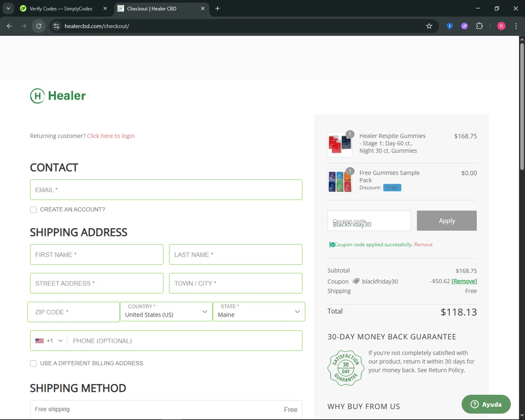Click the Healer logo
525x420 pixels.
(x=58, y=96)
